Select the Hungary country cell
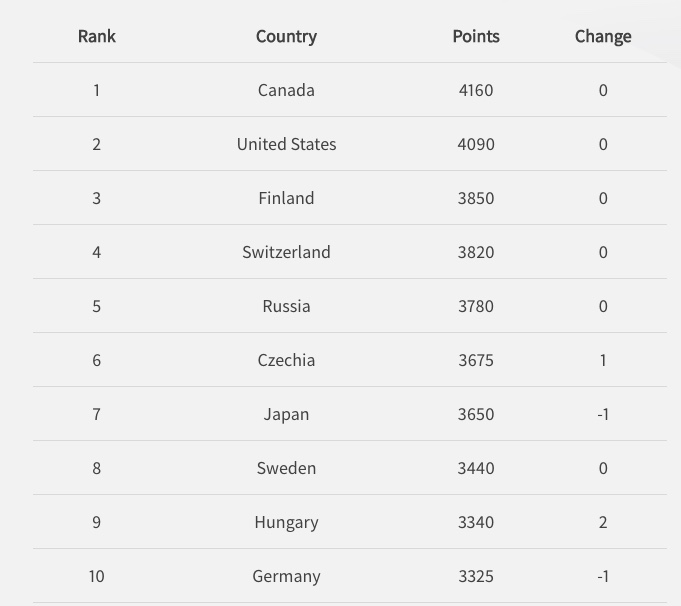This screenshot has height=606, width=681. 286,522
